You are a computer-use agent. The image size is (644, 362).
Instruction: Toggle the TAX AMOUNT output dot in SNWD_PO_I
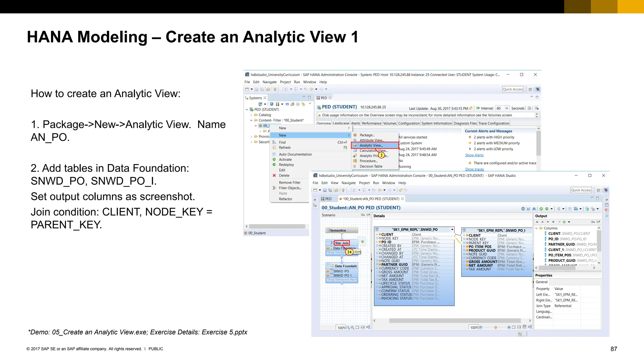[467, 269]
